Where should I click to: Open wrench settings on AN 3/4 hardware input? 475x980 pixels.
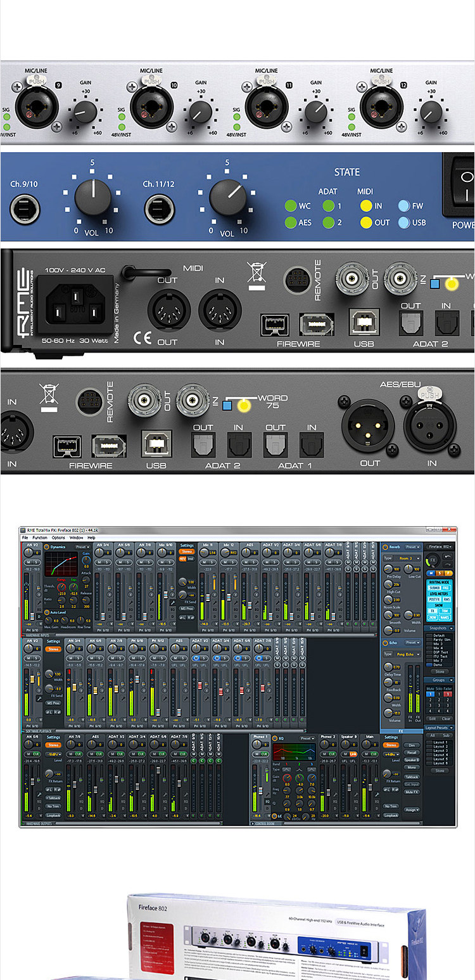110,603
